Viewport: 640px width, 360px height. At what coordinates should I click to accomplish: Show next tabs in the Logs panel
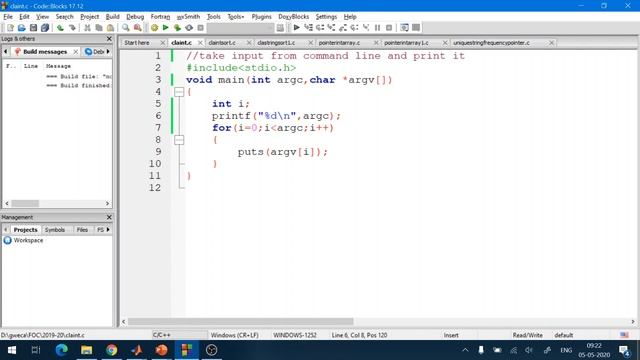click(x=108, y=51)
